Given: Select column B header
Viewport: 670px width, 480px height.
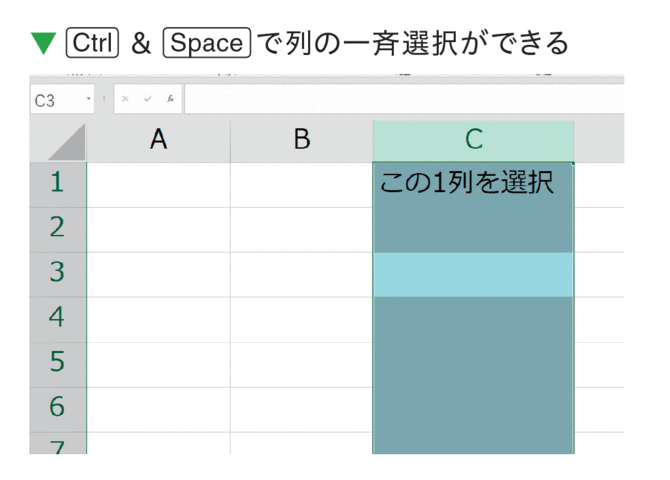Looking at the screenshot, I should pos(302,141).
